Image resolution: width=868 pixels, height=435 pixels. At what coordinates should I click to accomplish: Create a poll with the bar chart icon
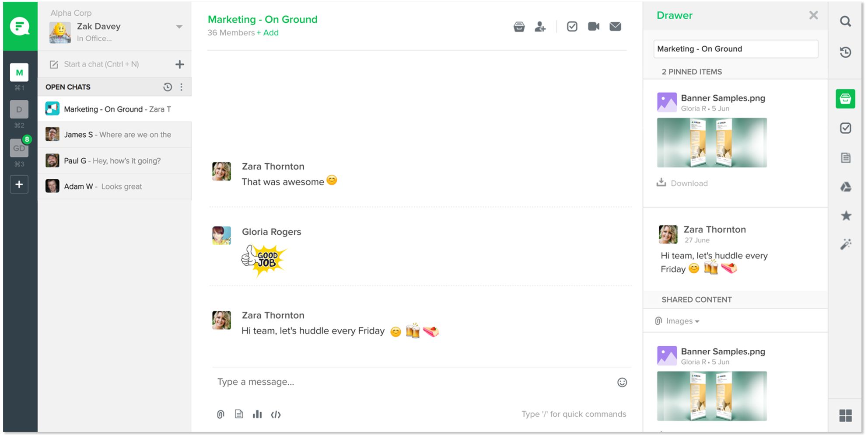257,414
